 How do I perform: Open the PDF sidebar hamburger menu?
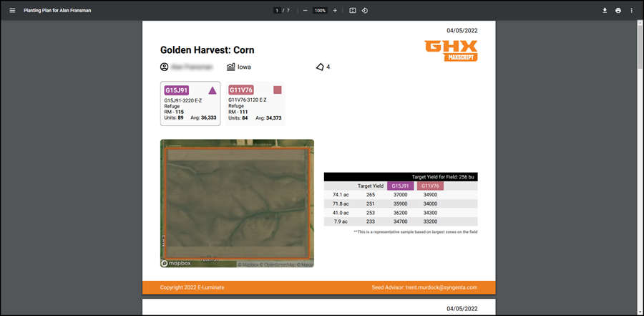(12, 10)
